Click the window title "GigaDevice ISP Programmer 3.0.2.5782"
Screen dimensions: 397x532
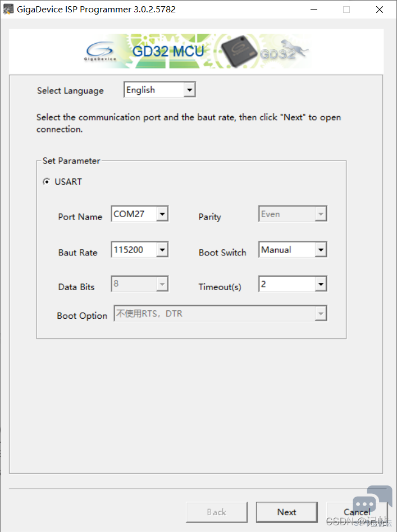click(x=96, y=10)
